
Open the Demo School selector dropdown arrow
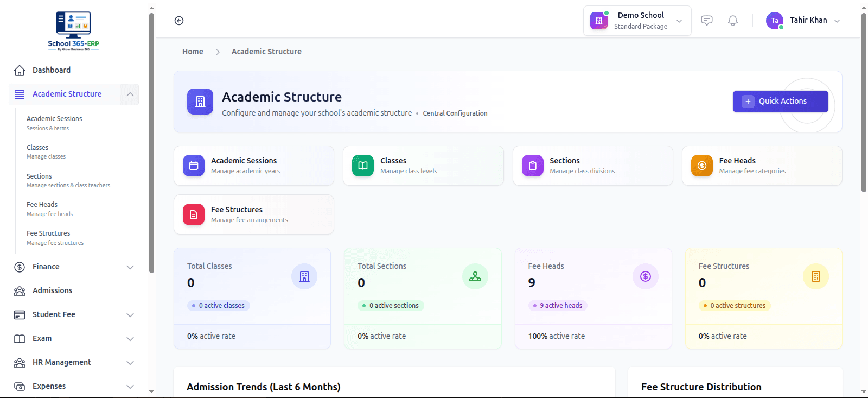point(679,21)
